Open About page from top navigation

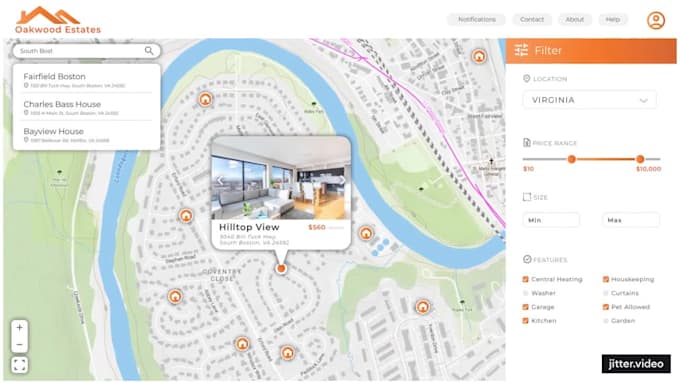click(575, 20)
